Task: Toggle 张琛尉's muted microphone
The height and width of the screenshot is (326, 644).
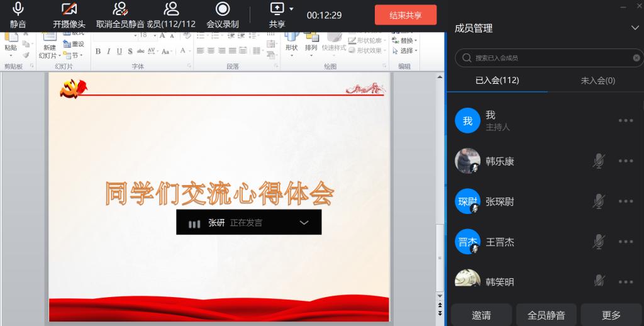Action: pyautogui.click(x=599, y=201)
